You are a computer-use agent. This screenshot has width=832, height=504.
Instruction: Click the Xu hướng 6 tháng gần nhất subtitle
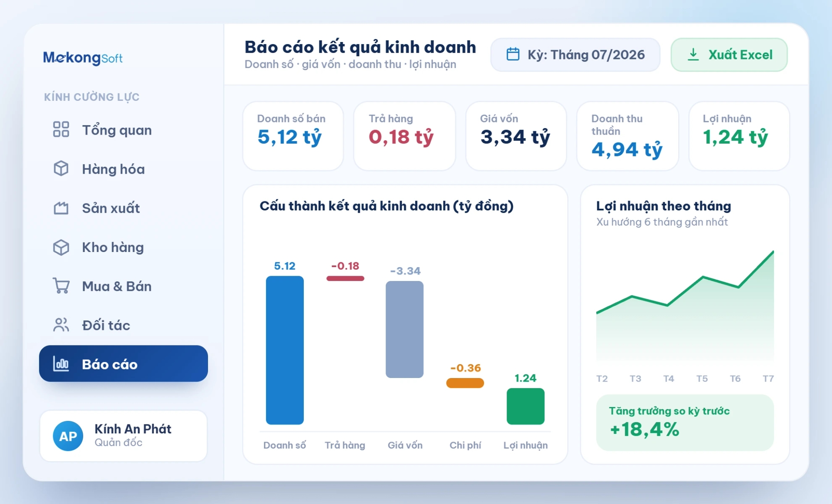662,222
